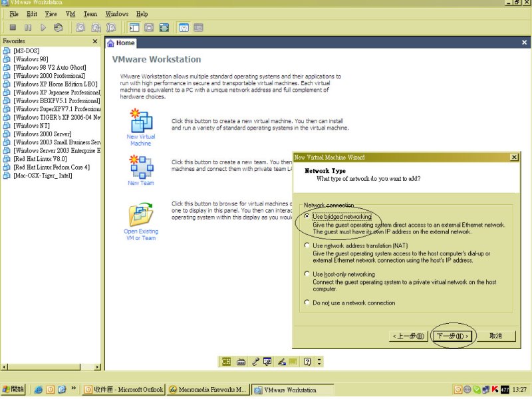Click the keyboard icon on the language bar
This screenshot has width=532, height=399.
[x=241, y=362]
